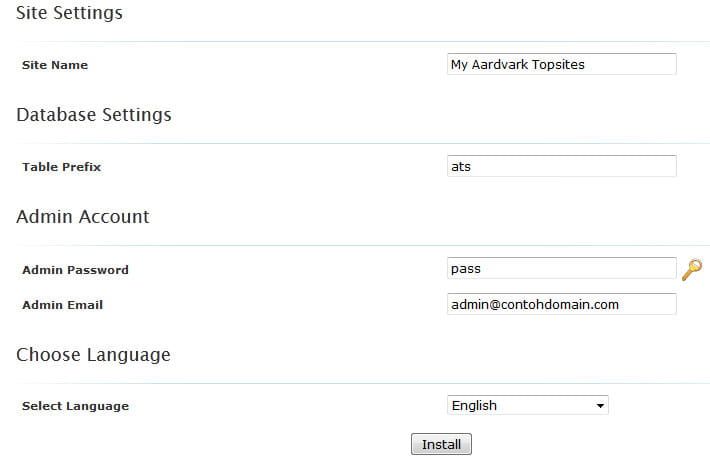Click the Site Settings heading

69,13
